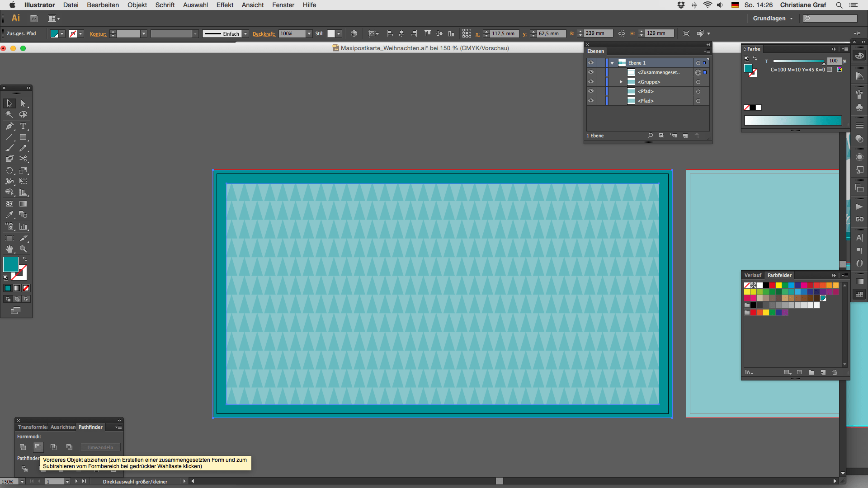Select the Pen tool
The height and width of the screenshot is (488, 868).
(9, 126)
